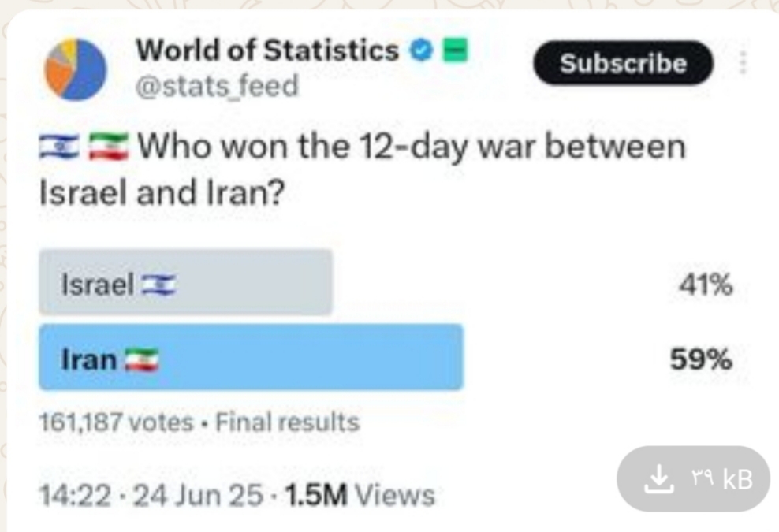Screen dimensions: 779x532
Task: Open the three-dot more options menu
Action: click(744, 63)
